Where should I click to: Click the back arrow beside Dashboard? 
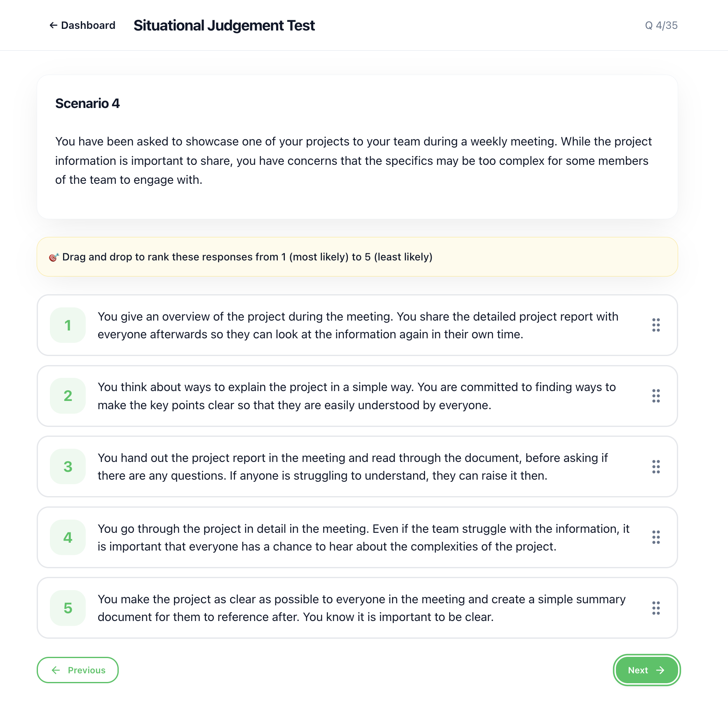(x=53, y=25)
